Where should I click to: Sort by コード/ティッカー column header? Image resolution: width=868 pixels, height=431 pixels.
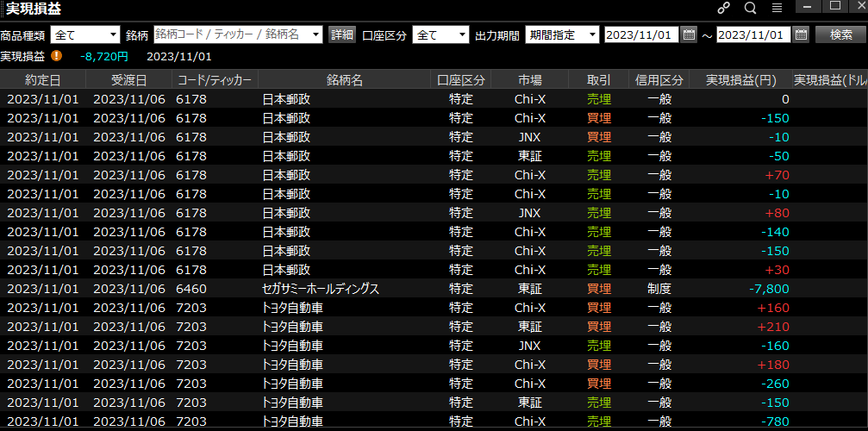(215, 80)
